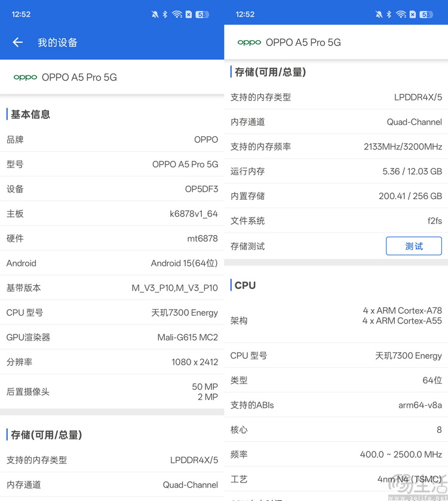448x501 pixels.
Task: Select the GPU渲染器 value Mali-G615 MC2
Action: coord(188,337)
